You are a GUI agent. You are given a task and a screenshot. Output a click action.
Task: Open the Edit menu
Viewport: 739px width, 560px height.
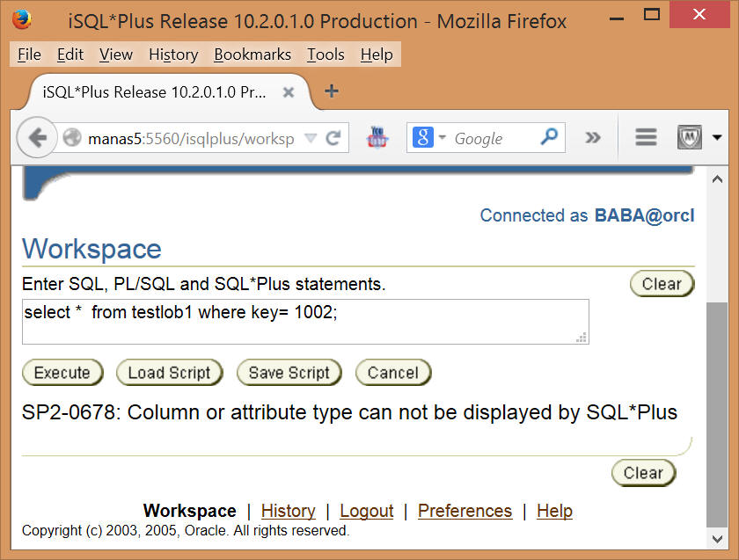(x=70, y=55)
